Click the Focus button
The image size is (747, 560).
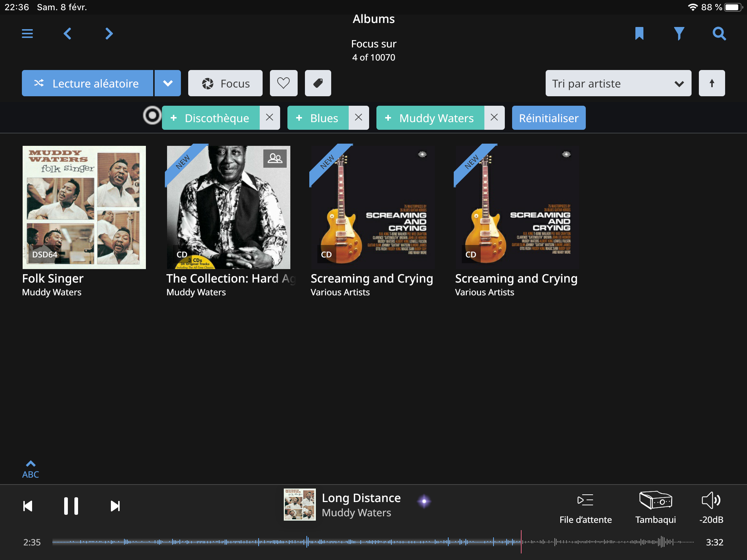[225, 83]
